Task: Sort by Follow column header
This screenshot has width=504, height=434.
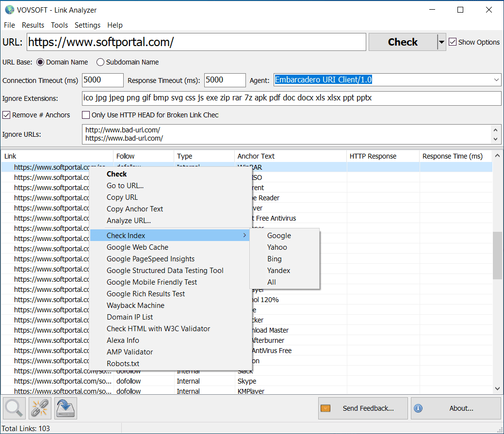Action: pos(144,156)
